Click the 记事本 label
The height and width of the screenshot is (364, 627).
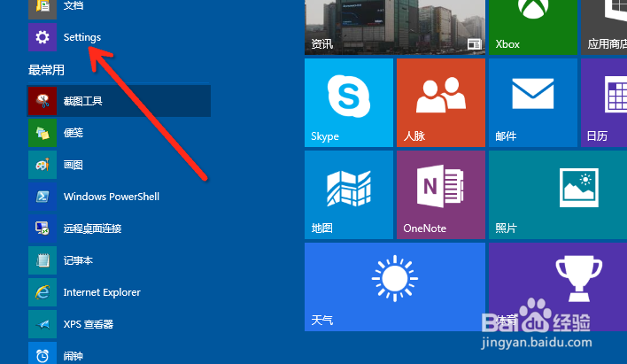78,260
